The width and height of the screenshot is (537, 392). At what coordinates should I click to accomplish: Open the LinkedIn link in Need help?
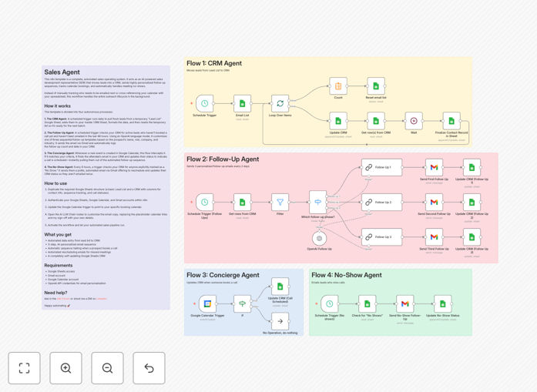102,299
